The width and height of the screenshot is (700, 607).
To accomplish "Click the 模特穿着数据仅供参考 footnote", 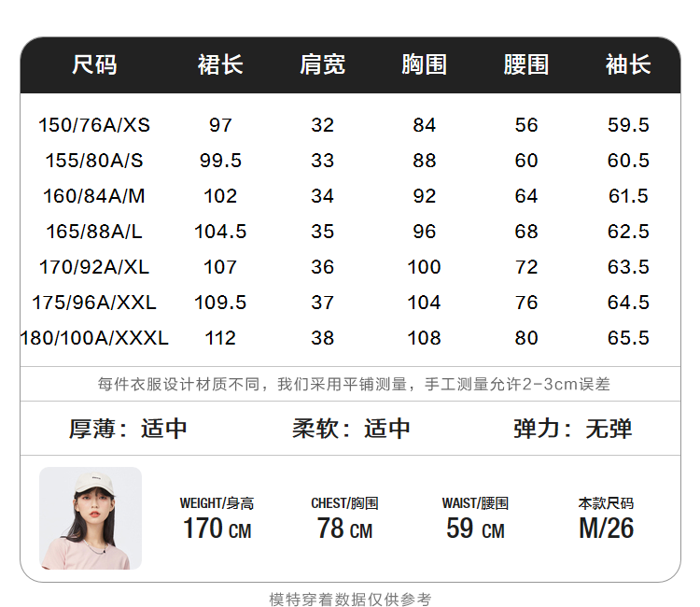I will 350,599.
